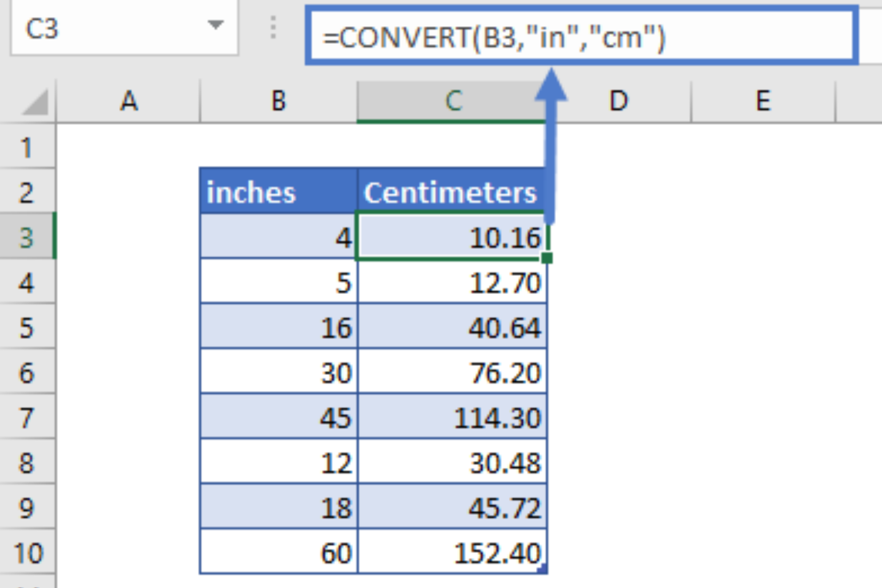Viewport: 882px width, 588px height.
Task: Select row 3 header
Action: pyautogui.click(x=27, y=237)
